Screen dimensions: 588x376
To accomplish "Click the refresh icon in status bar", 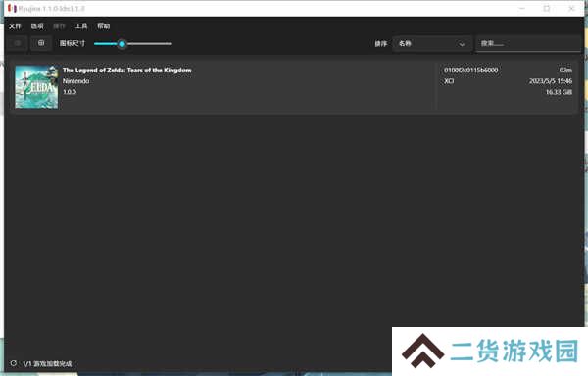I will pyautogui.click(x=13, y=363).
